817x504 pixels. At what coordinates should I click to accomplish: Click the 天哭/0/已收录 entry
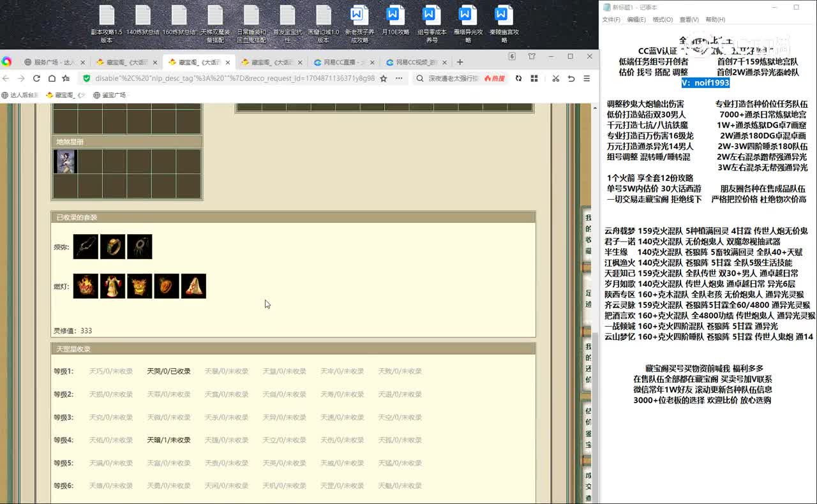(169, 371)
